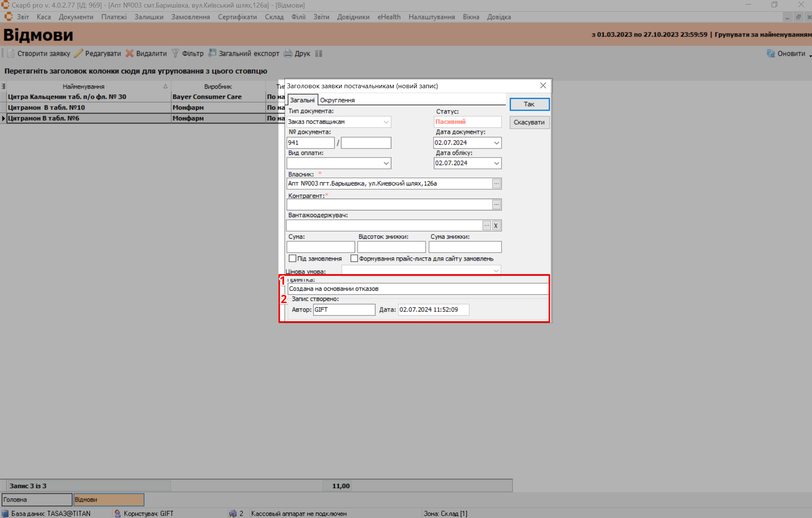
Task: Open the Вид оплати dropdown
Action: tap(386, 163)
